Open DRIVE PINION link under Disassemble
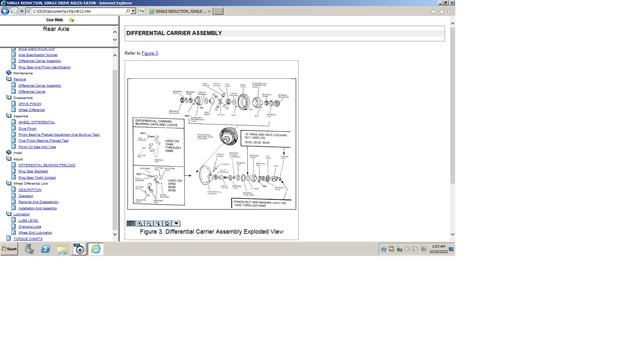This screenshot has height=360, width=640. [x=30, y=104]
